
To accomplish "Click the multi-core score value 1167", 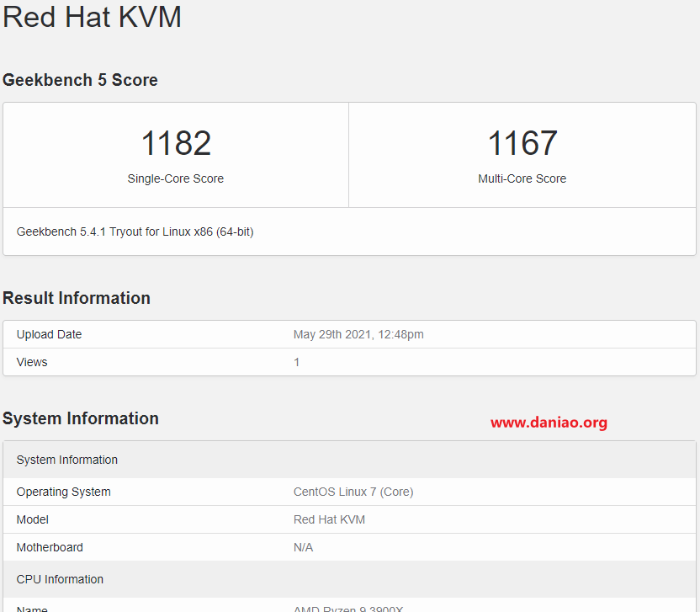I will pyautogui.click(x=522, y=143).
